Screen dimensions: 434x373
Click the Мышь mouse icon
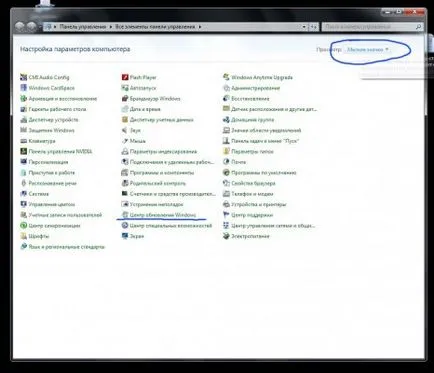point(125,141)
